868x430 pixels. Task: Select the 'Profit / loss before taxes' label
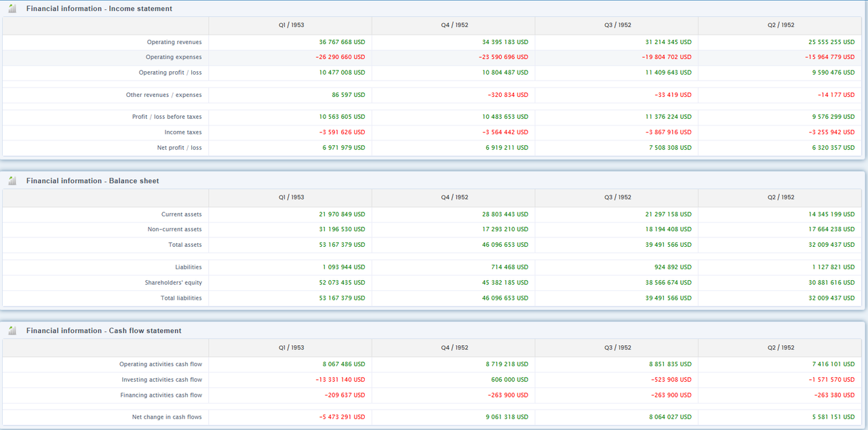click(x=167, y=117)
